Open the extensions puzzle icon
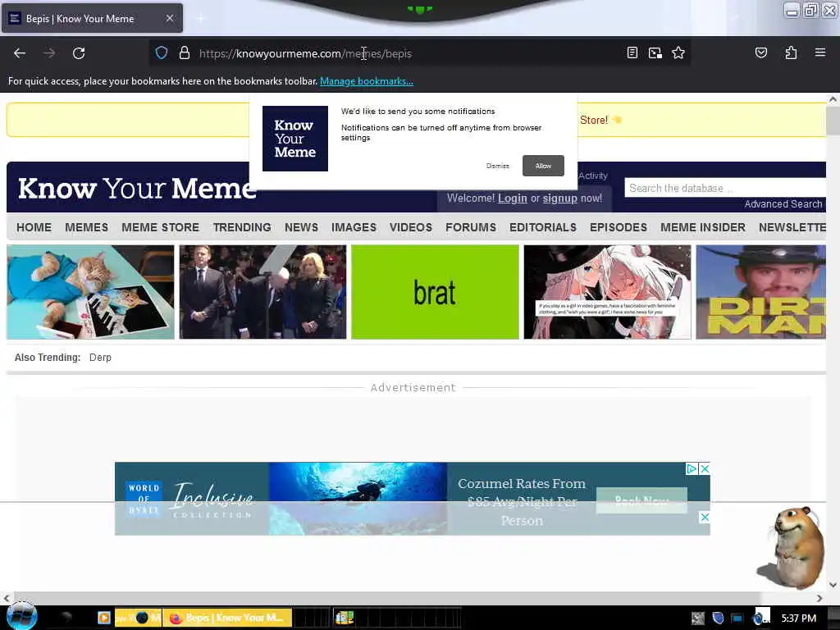The width and height of the screenshot is (840, 630). 791,52
